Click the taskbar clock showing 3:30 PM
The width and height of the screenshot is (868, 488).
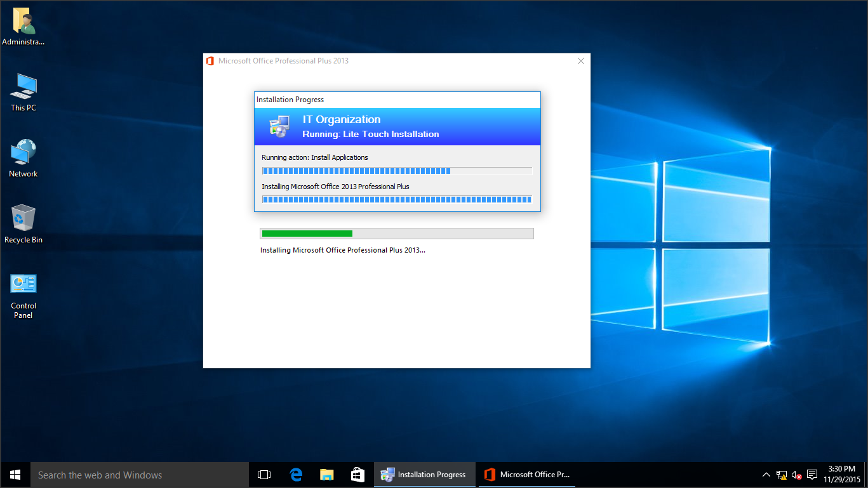842,475
